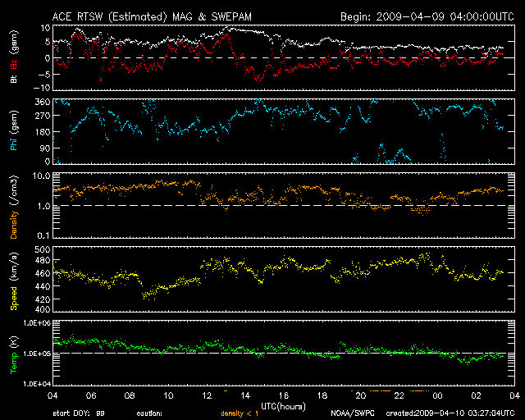Click the title 'ACE RTSW (Estimated) MAG & SWEPAM'
Image resolution: width=525 pixels, height=420 pixels.
pos(152,16)
